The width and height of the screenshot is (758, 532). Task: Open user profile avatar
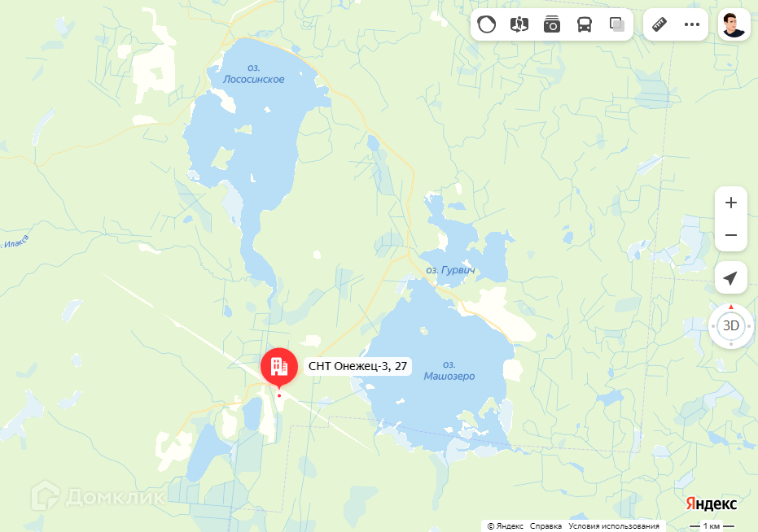click(x=734, y=24)
